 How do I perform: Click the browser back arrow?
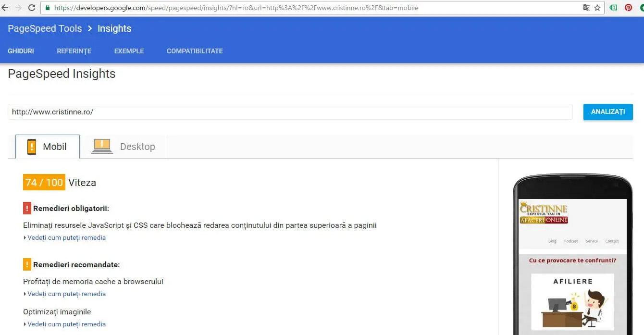point(5,8)
